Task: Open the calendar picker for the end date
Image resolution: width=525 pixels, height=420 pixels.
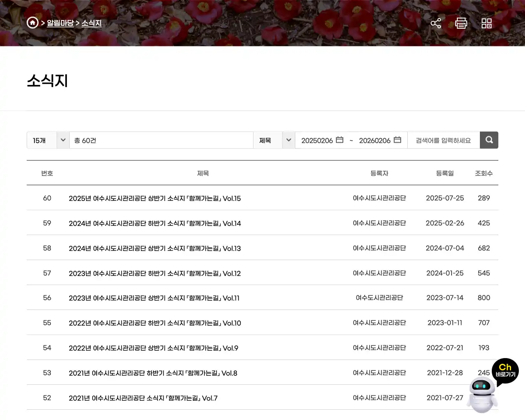Action: coord(397,140)
